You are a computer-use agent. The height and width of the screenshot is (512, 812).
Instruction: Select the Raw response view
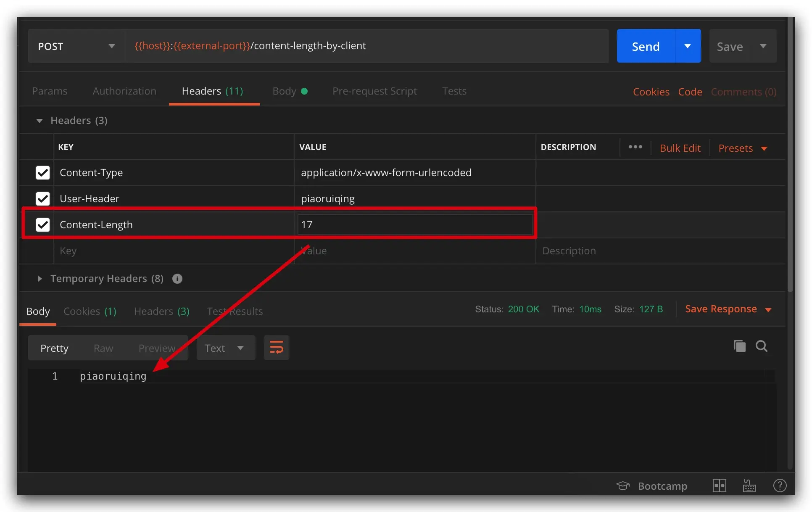(x=103, y=348)
